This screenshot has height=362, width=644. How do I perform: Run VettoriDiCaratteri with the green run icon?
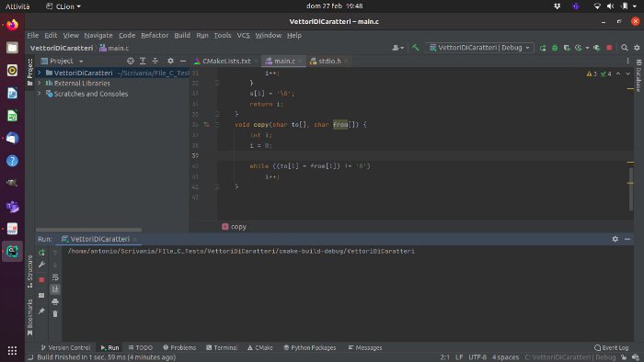pos(543,48)
